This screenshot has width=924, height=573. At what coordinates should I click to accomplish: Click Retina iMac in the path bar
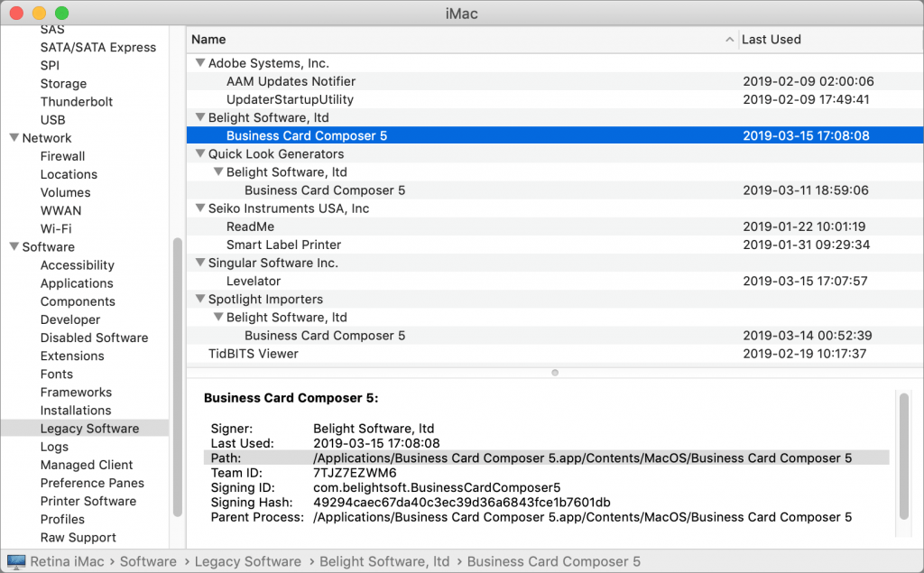67,562
